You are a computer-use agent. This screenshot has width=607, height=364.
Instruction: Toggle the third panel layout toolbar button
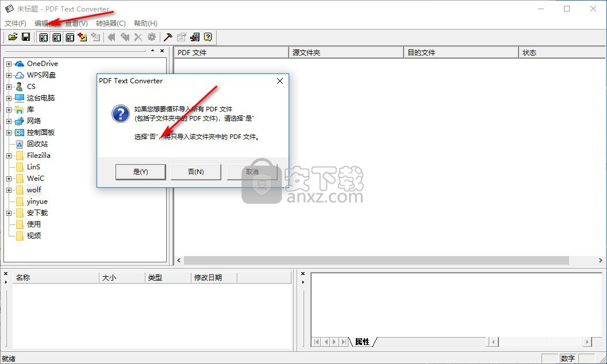70,37
